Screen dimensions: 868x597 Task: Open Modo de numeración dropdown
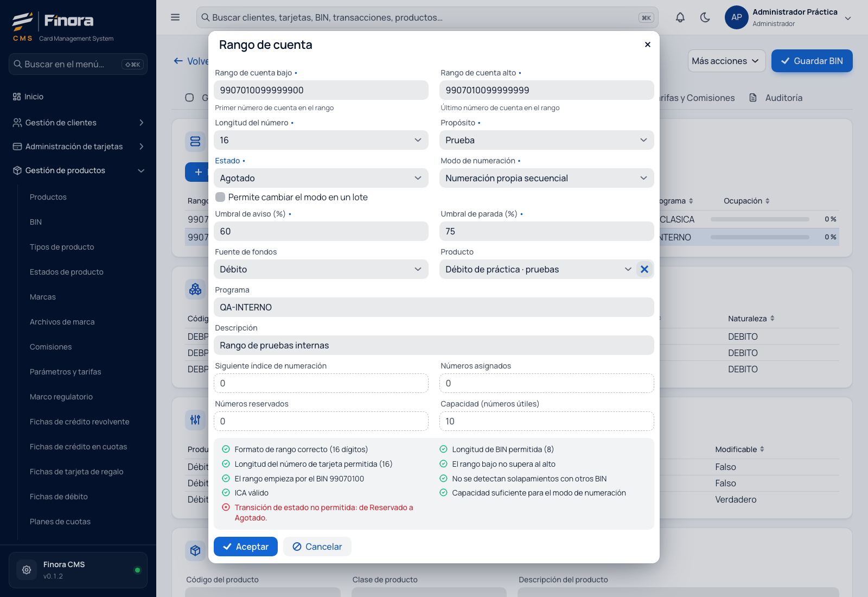pos(547,178)
